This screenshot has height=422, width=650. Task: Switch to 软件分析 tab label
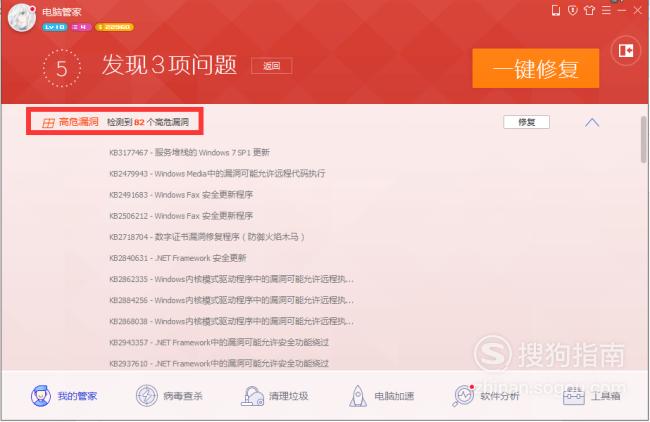tap(500, 396)
